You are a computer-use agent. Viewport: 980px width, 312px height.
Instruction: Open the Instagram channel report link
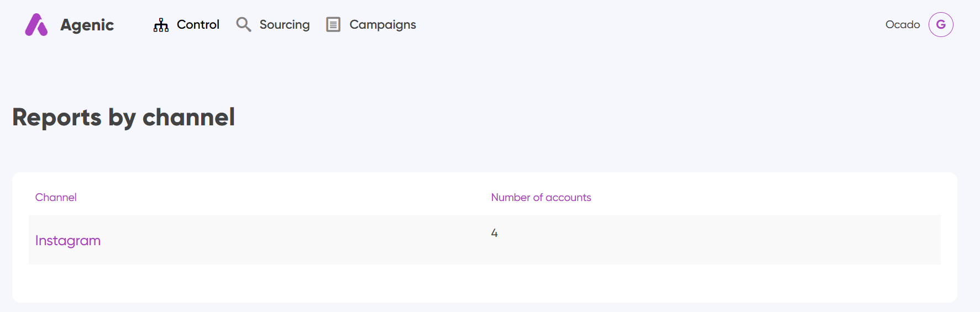(68, 241)
